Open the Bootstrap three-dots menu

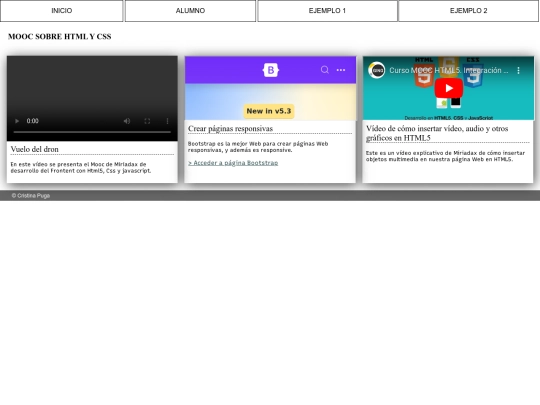tap(341, 70)
